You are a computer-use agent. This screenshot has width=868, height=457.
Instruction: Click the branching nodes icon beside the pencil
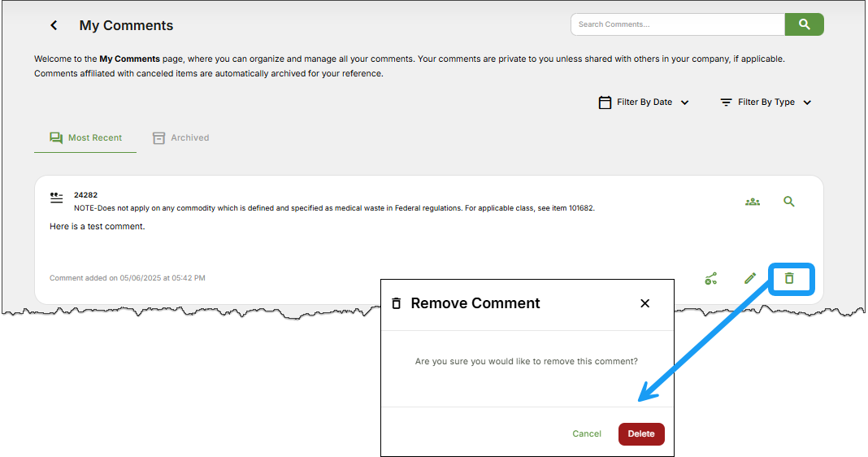[711, 279]
